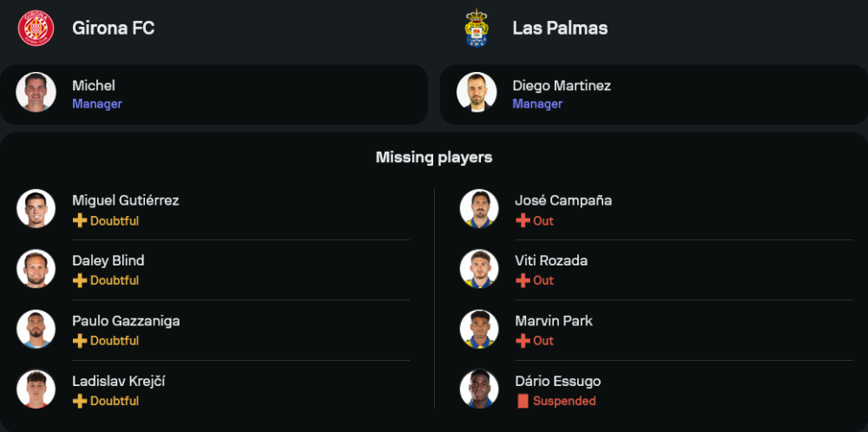Click the doubtful injury icon under Daley Blind
Screen dimensions: 868x432
pos(80,281)
